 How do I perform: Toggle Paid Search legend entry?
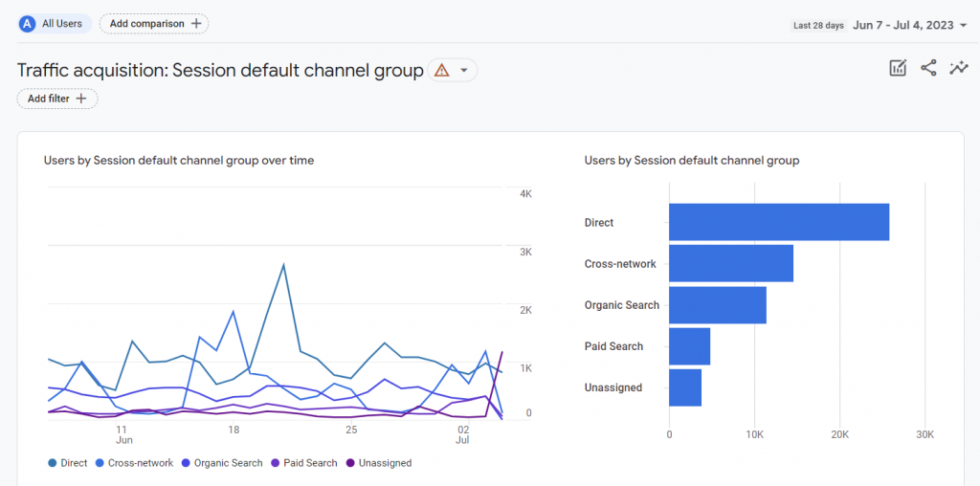point(304,463)
